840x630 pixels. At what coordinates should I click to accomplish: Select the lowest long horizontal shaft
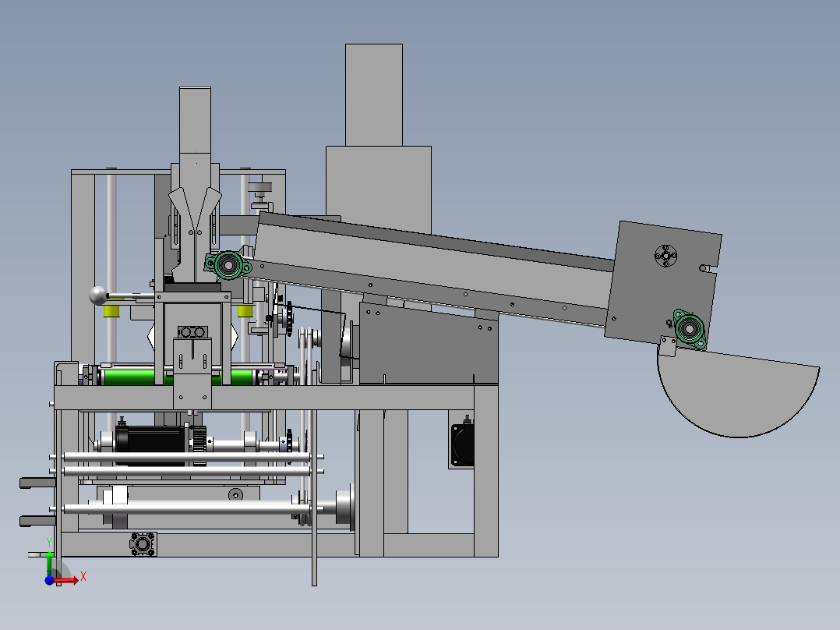click(x=186, y=508)
